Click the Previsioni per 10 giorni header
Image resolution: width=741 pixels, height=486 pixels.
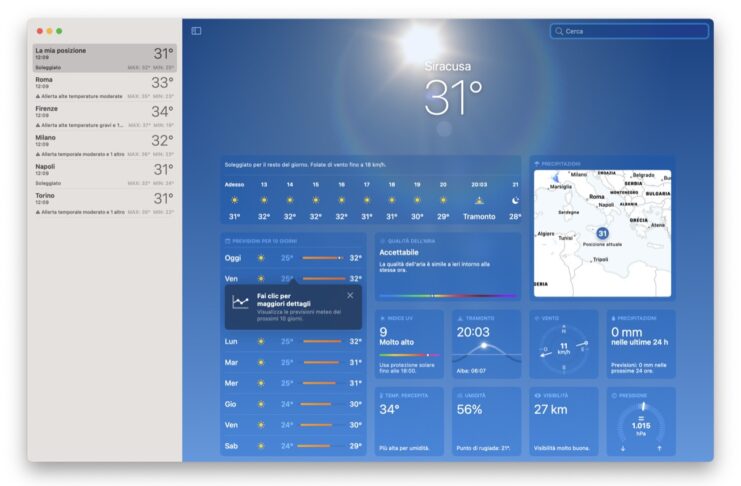coord(261,241)
